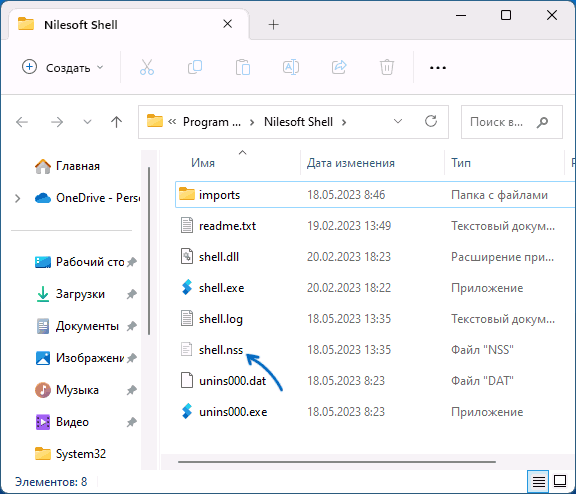This screenshot has height=494, width=576.
Task: Select the shell.exe application icon
Action: point(187,288)
